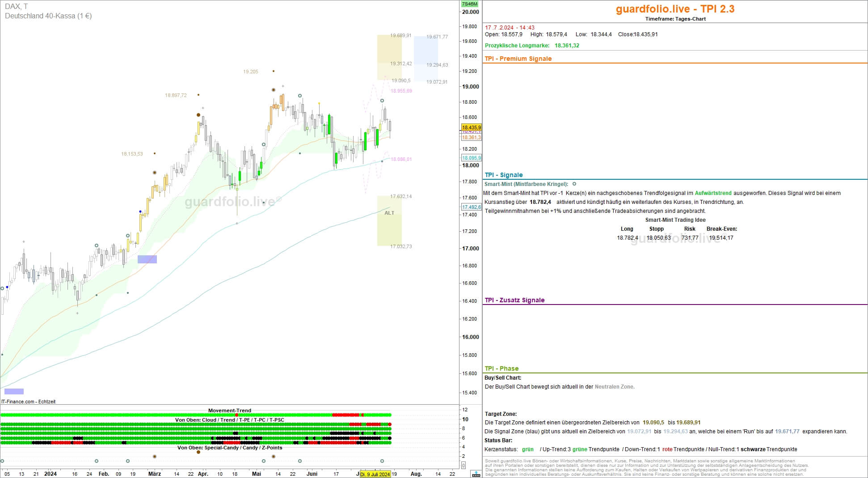Click 'Smart-Mint Trading Idee' table title
Image resolution: width=868 pixels, height=478 pixels.
[675, 220]
